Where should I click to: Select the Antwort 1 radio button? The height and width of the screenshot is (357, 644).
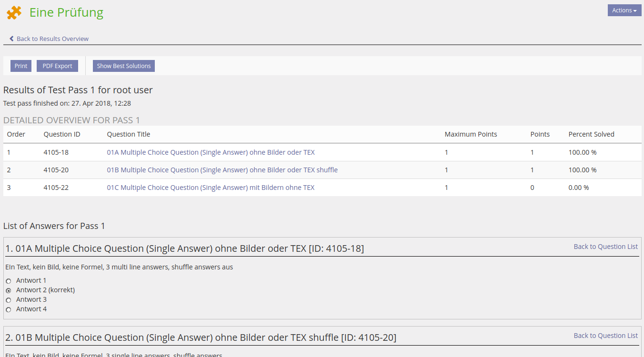(x=8, y=281)
